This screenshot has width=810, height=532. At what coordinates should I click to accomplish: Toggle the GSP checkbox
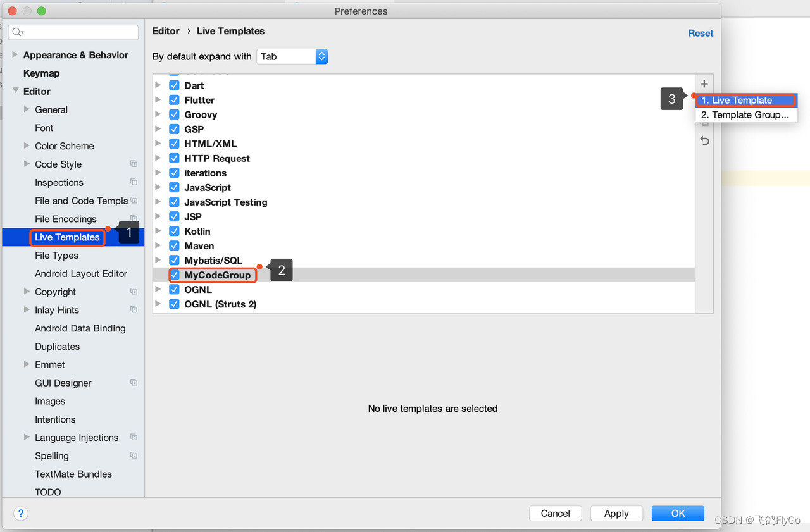pyautogui.click(x=174, y=129)
